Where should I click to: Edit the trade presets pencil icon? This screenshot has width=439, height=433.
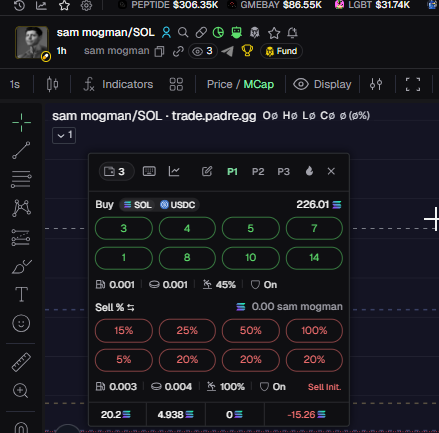(x=207, y=171)
